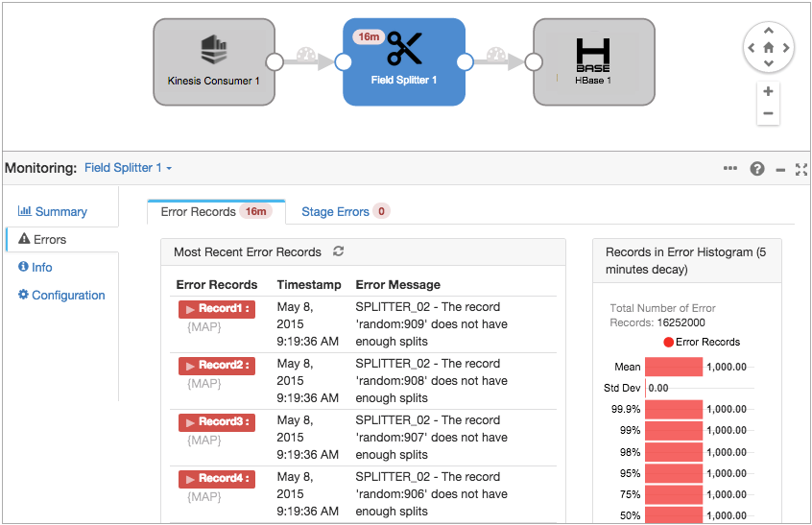
Task: Switch to the Stage Errors tab
Action: point(344,211)
